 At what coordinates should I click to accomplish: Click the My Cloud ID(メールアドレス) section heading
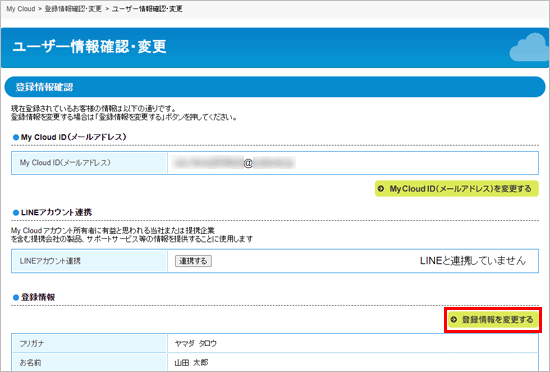(x=73, y=137)
